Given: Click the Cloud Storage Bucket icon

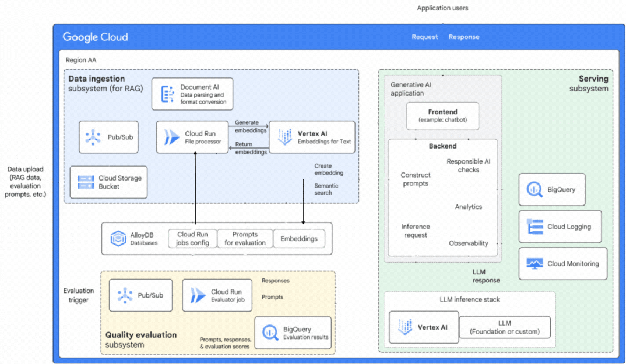Looking at the screenshot, I should (86, 182).
